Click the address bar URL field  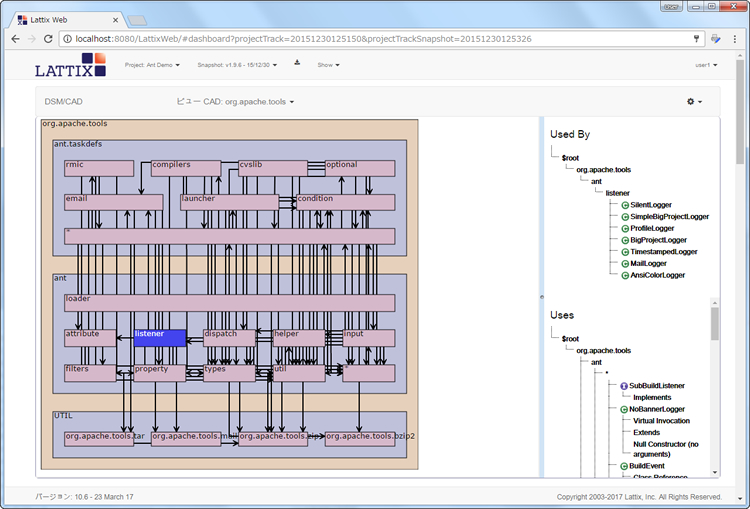[381, 39]
